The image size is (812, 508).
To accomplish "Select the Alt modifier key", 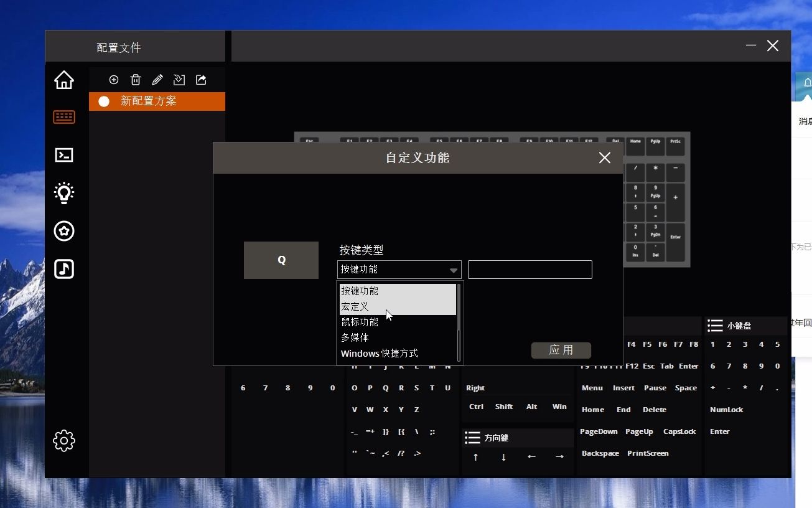I will [532, 407].
